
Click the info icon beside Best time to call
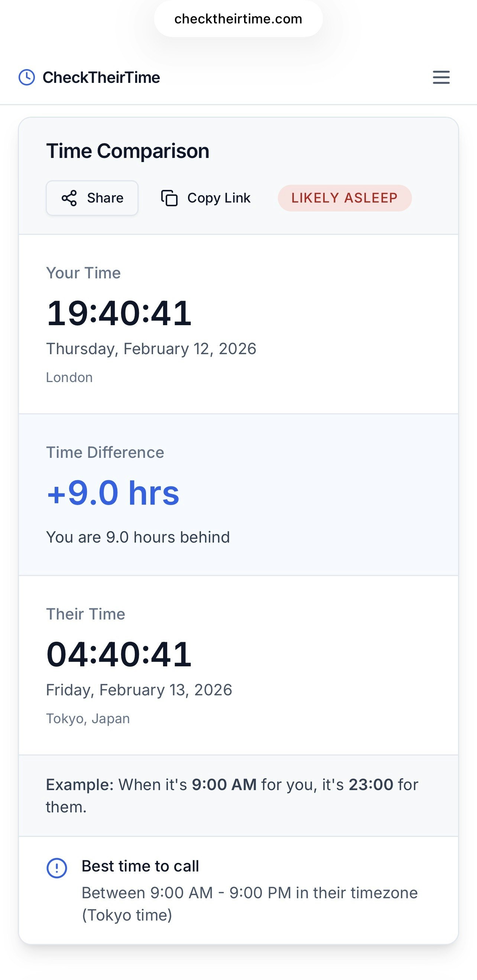pos(57,868)
